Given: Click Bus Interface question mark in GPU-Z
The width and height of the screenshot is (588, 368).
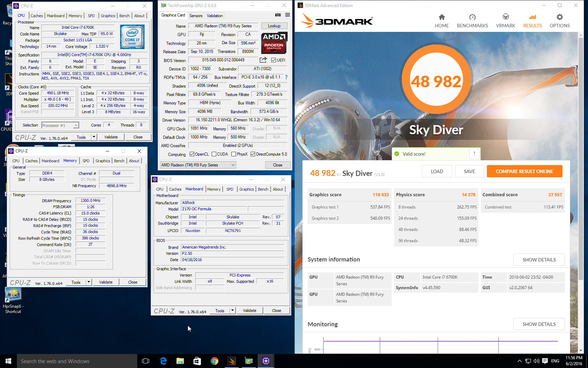Looking at the screenshot, I should pyautogui.click(x=286, y=77).
